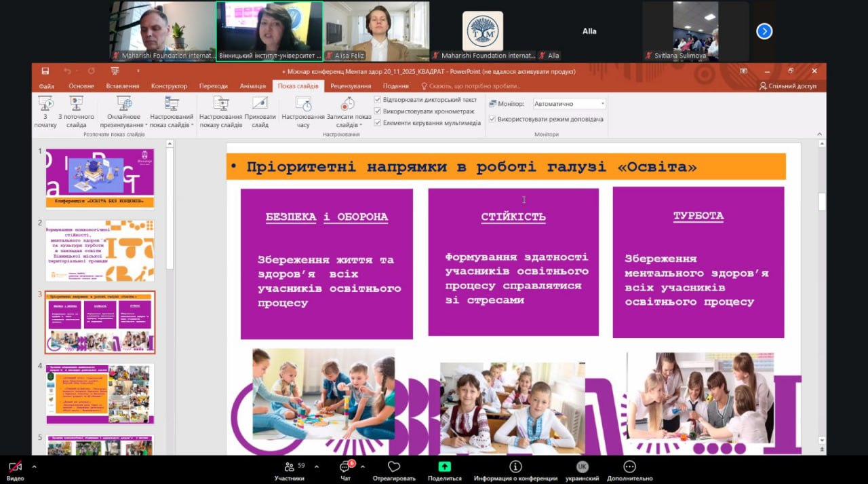Open the Монітор dropdown set to Автоматично
This screenshot has height=484, width=868.
coord(569,104)
